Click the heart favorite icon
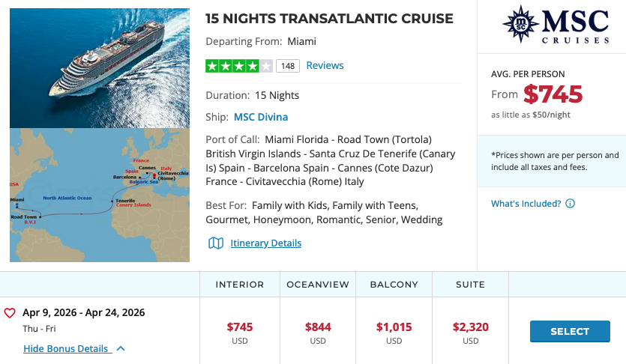Screen dimensions: 626x364 [x=10, y=313]
